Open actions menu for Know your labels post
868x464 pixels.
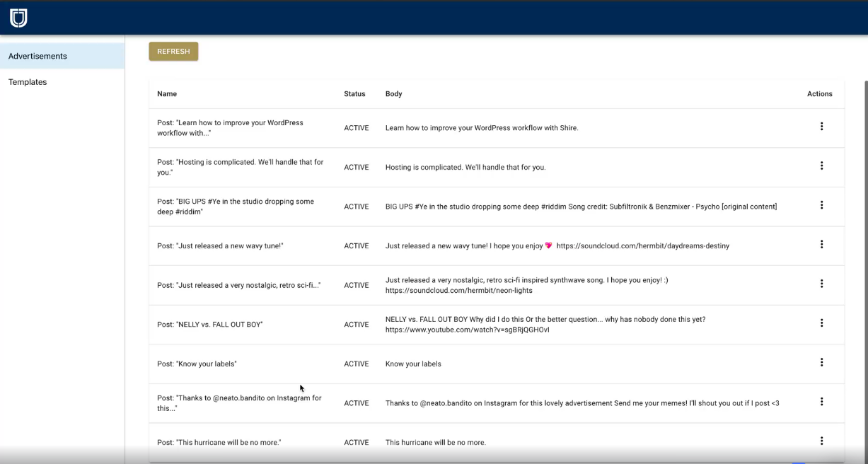pos(821,362)
